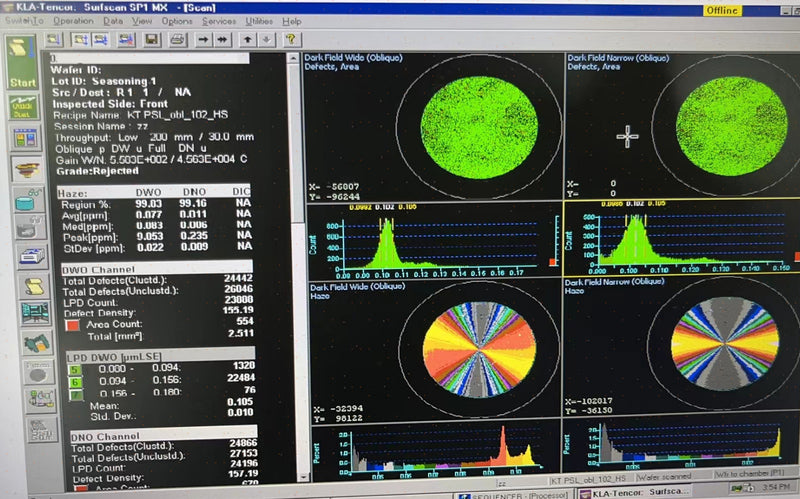Click the printer toolbar icon
This screenshot has width=800, height=499.
click(178, 39)
